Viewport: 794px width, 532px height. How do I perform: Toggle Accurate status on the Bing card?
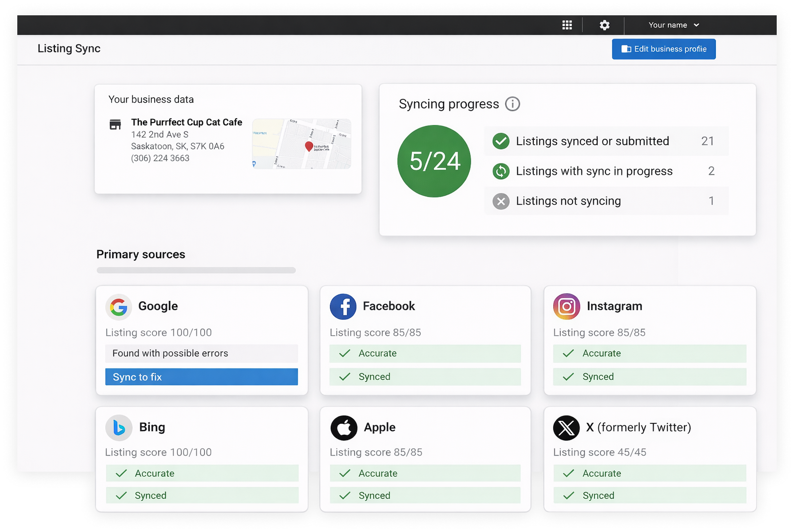pos(202,473)
